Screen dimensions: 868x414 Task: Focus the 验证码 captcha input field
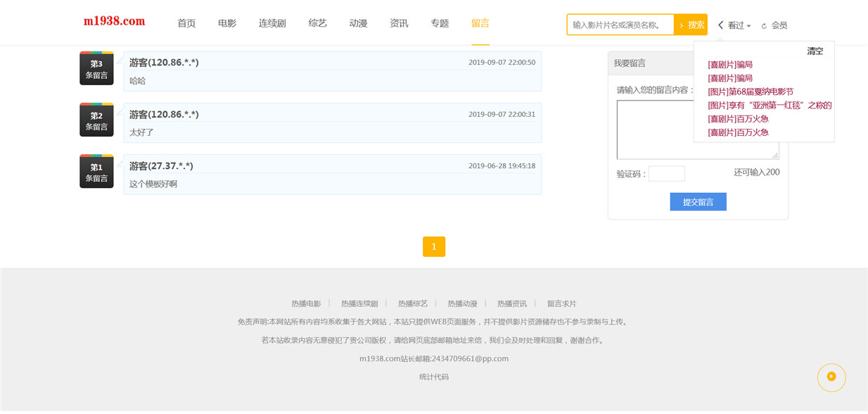click(667, 174)
